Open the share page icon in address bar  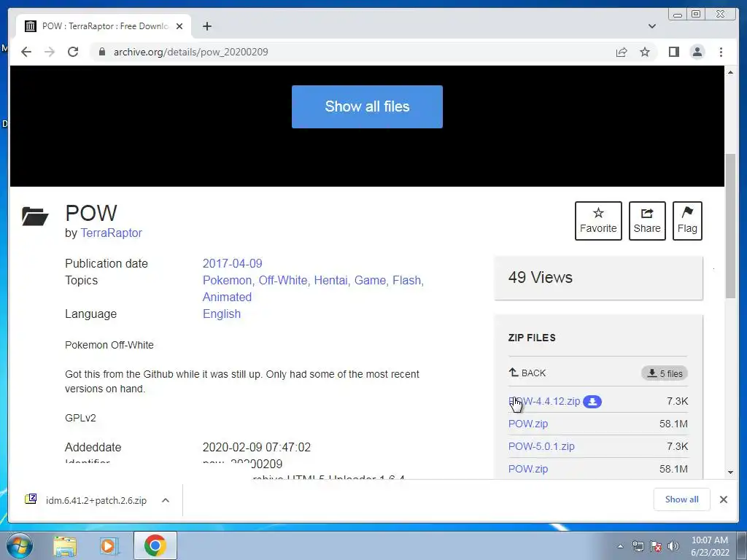click(x=622, y=52)
